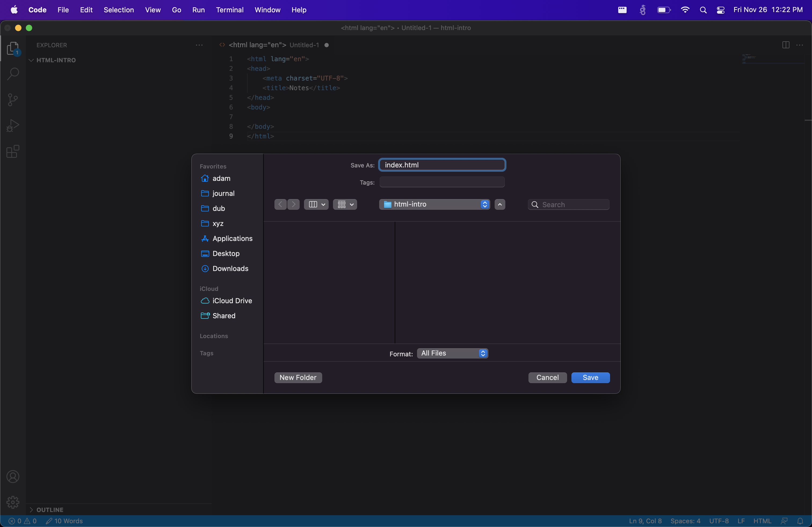Collapse the save dialog with chevron button
The height and width of the screenshot is (527, 812).
coord(500,204)
